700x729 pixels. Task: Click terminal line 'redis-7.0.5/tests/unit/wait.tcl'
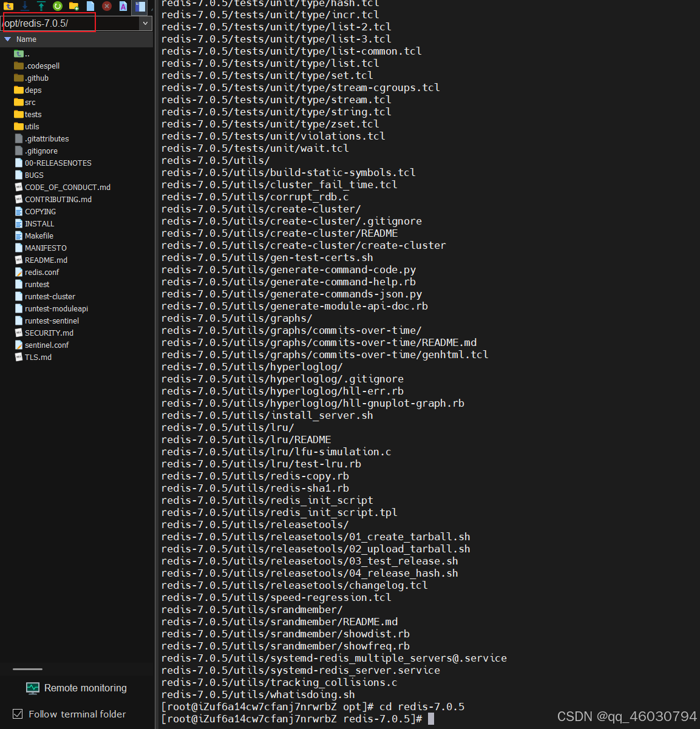pyautogui.click(x=255, y=148)
